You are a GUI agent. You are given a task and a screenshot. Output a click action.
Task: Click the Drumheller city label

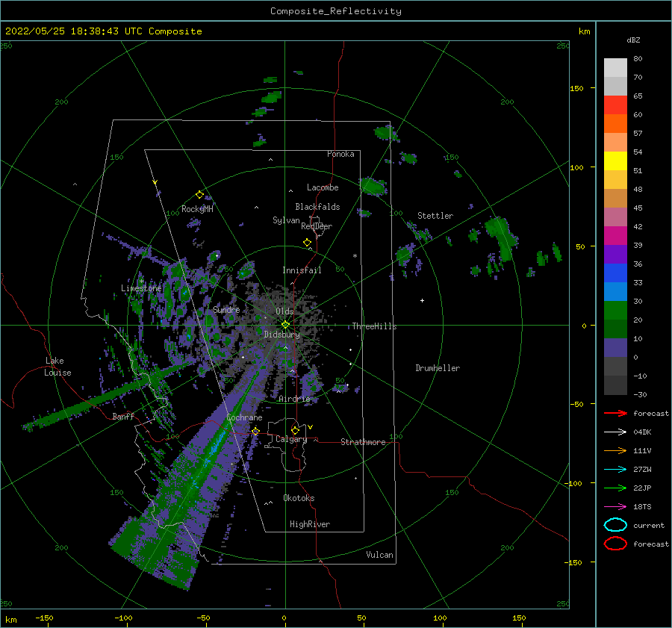438,368
